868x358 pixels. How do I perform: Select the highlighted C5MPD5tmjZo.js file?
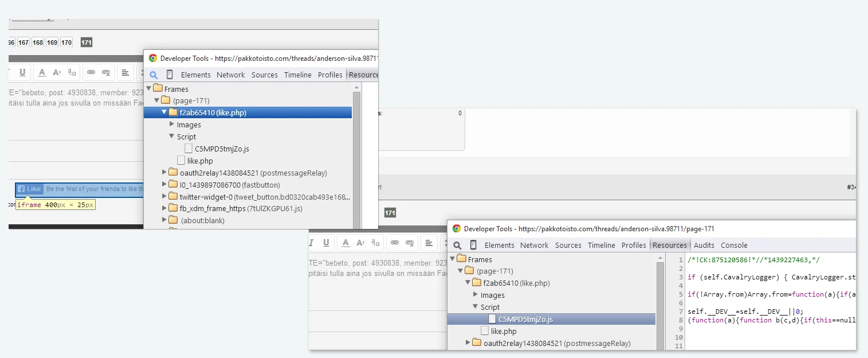(525, 319)
